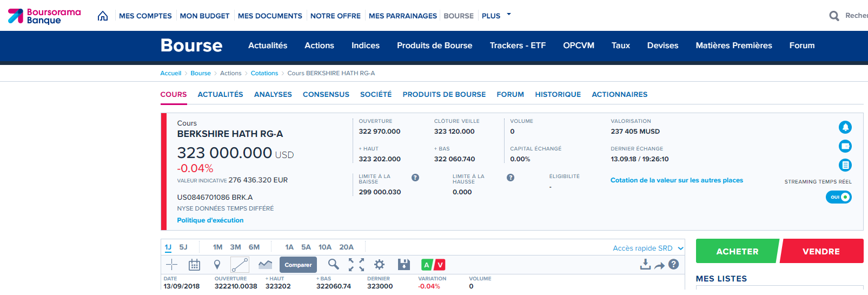
Task: Expand the PLUS menu caret
Action: pos(509,15)
